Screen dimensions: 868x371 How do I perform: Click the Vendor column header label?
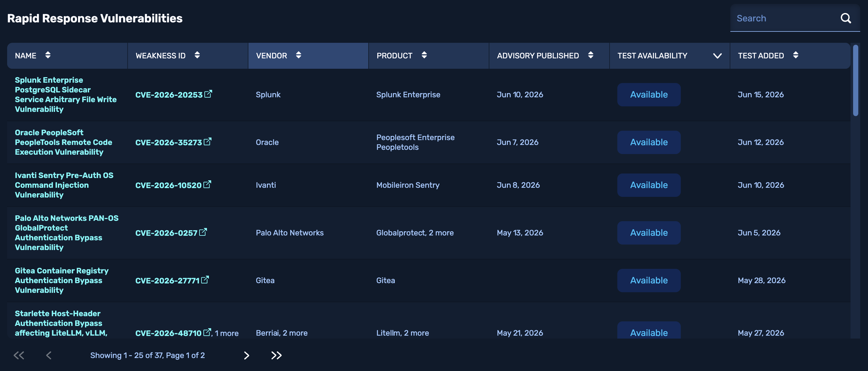tap(271, 56)
